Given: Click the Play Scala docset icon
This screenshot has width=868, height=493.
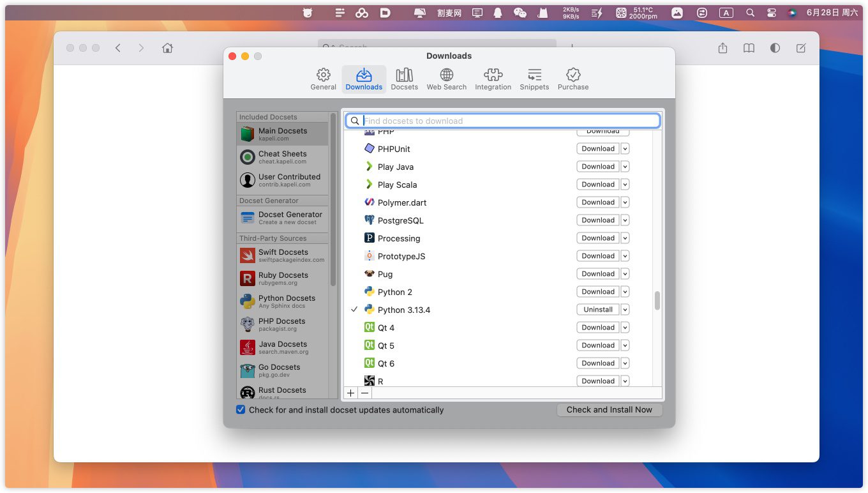Looking at the screenshot, I should tap(369, 184).
